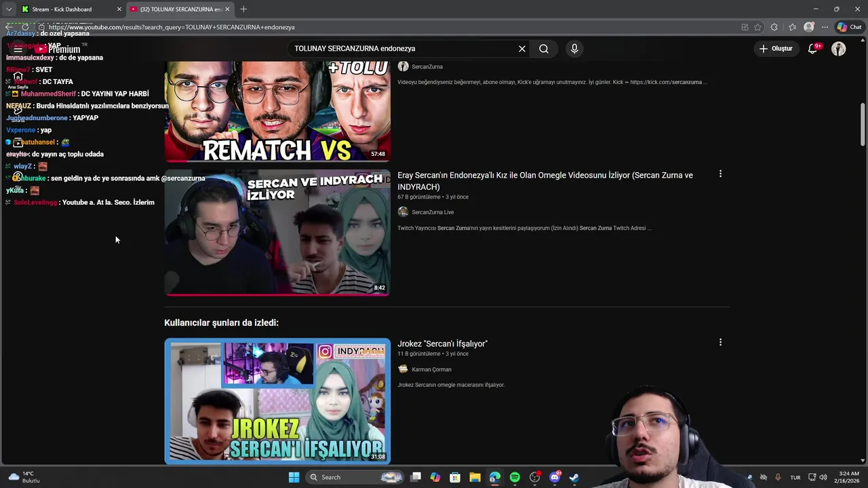This screenshot has width=868, height=488.
Task: Open options menu for Eray Sercan video
Action: click(x=720, y=174)
